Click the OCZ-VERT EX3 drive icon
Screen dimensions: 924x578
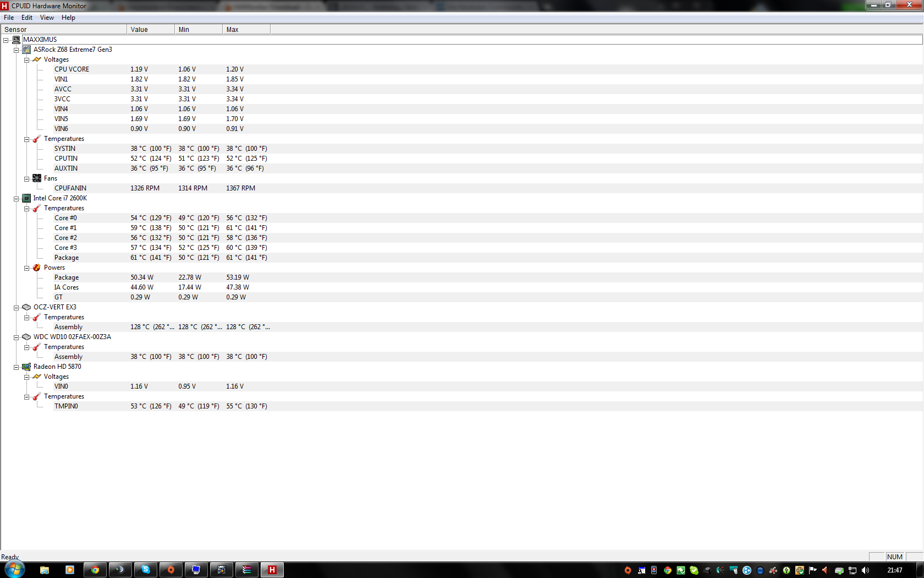[26, 307]
